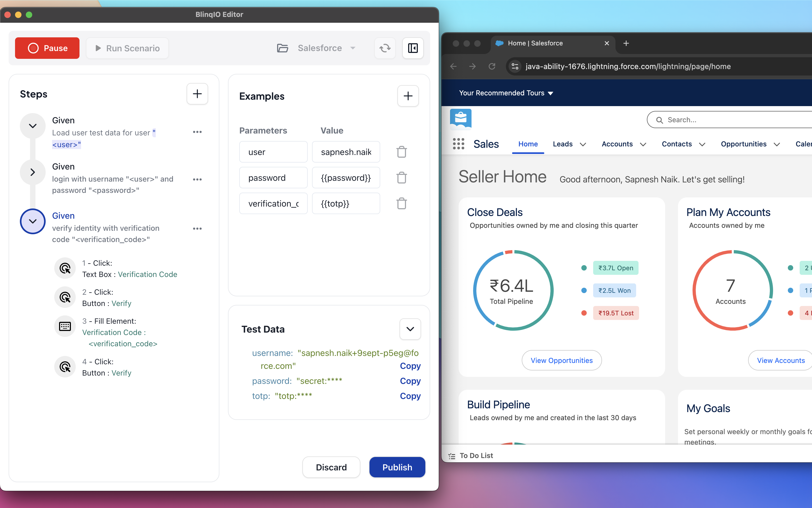Add a new step with Steps plus button
The width and height of the screenshot is (812, 508).
coord(197,94)
